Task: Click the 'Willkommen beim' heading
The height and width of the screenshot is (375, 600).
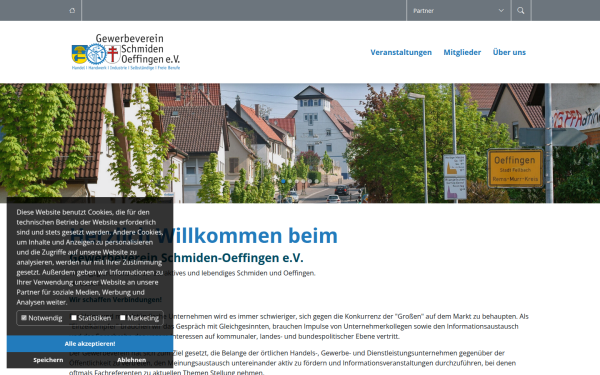Action: tap(248, 235)
